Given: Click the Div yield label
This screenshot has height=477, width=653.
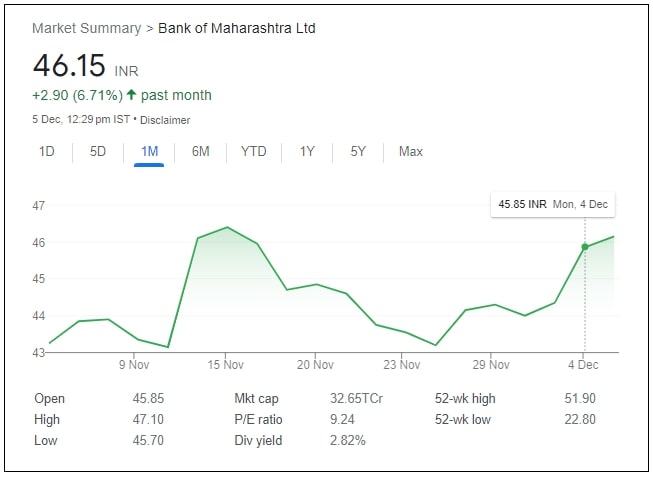Looking at the screenshot, I should click(258, 440).
